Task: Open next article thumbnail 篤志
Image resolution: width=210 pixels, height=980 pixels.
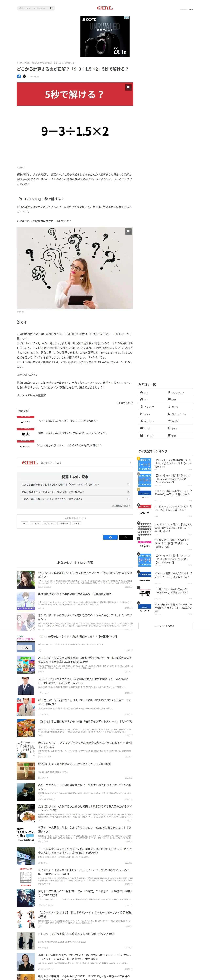Action: [x=26, y=433]
